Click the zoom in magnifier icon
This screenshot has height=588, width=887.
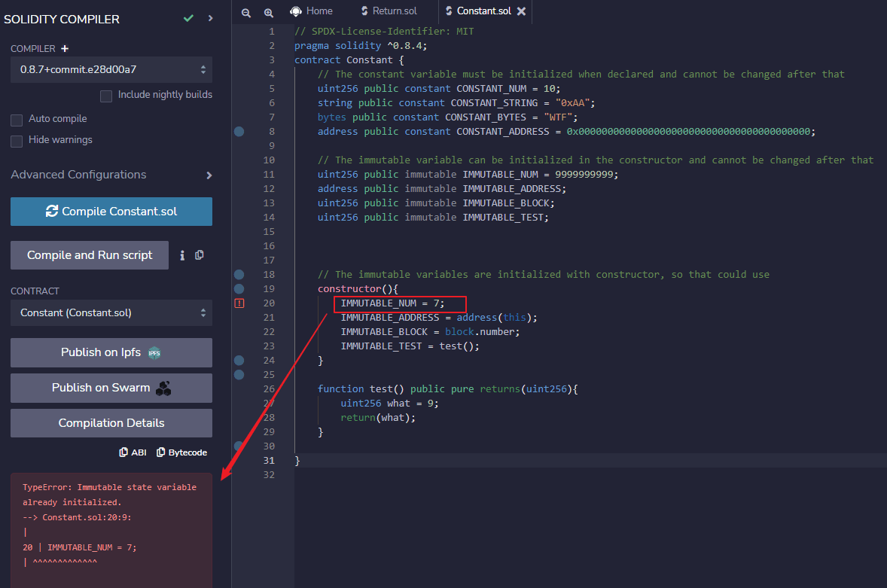pos(269,12)
